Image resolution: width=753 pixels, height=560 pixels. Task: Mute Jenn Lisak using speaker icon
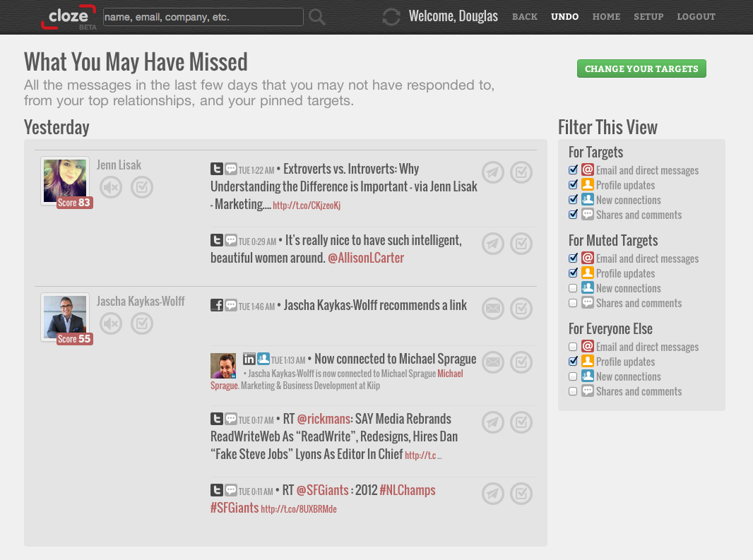pos(111,187)
